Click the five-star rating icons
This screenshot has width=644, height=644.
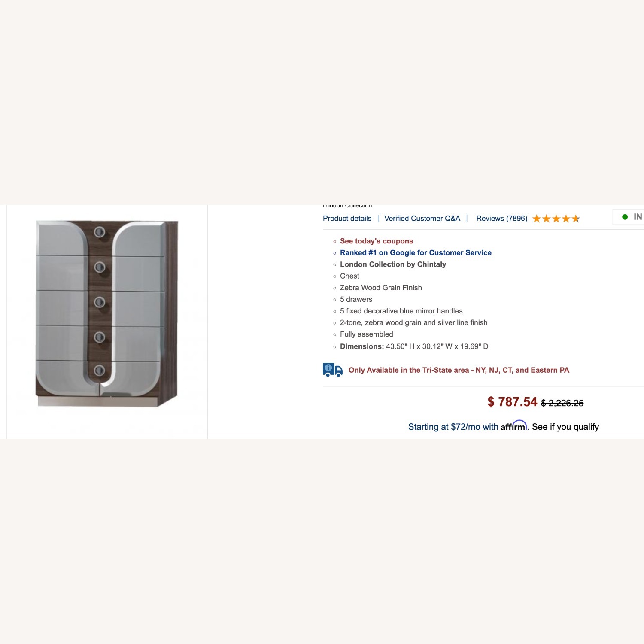coord(556,219)
